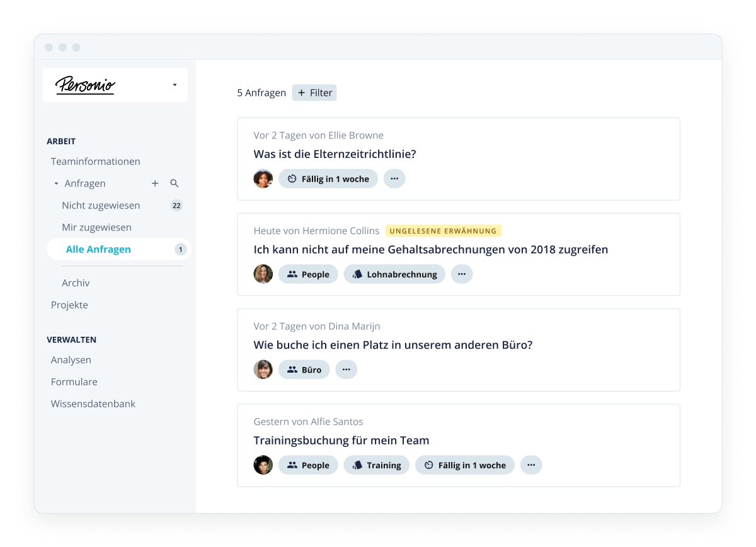Click the + Filter button

tap(314, 93)
